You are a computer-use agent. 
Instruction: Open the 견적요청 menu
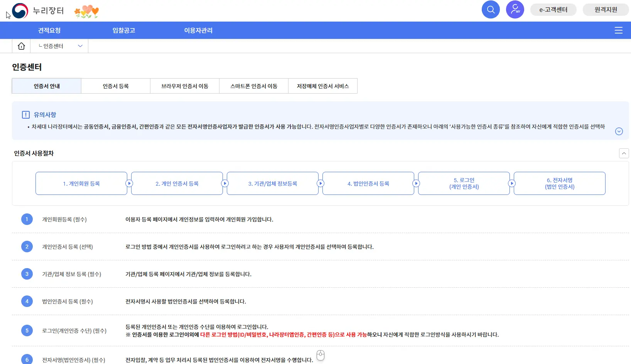49,30
